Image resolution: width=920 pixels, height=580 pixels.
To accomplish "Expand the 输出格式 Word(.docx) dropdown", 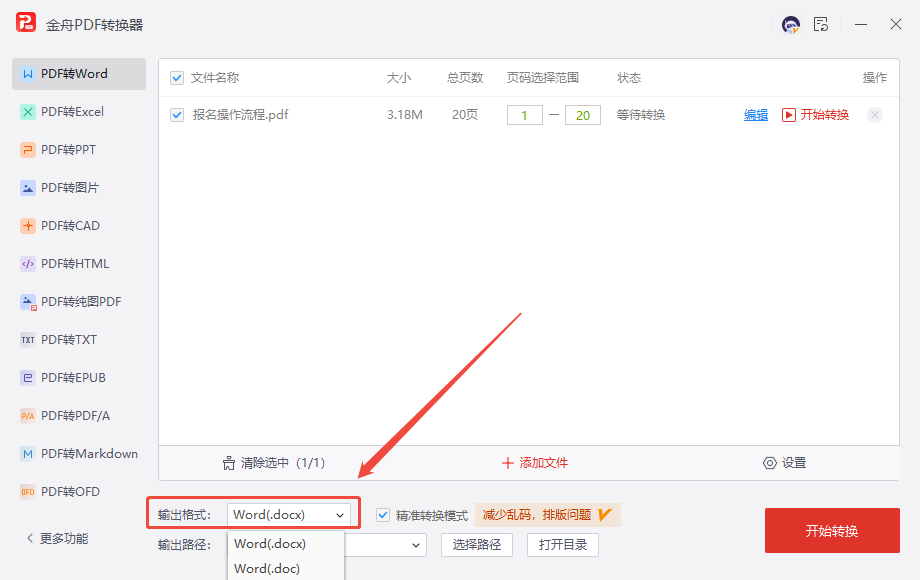I will [x=289, y=515].
